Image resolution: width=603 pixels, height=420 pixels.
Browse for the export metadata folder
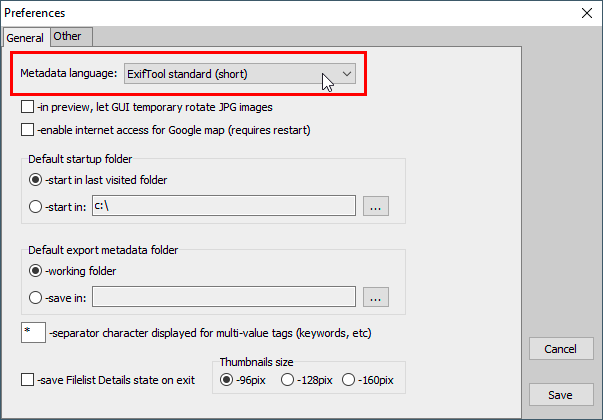click(x=375, y=297)
